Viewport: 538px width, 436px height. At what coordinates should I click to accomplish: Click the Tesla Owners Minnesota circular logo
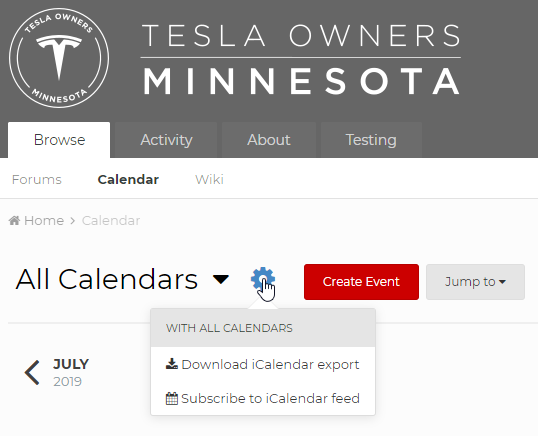coord(59,58)
